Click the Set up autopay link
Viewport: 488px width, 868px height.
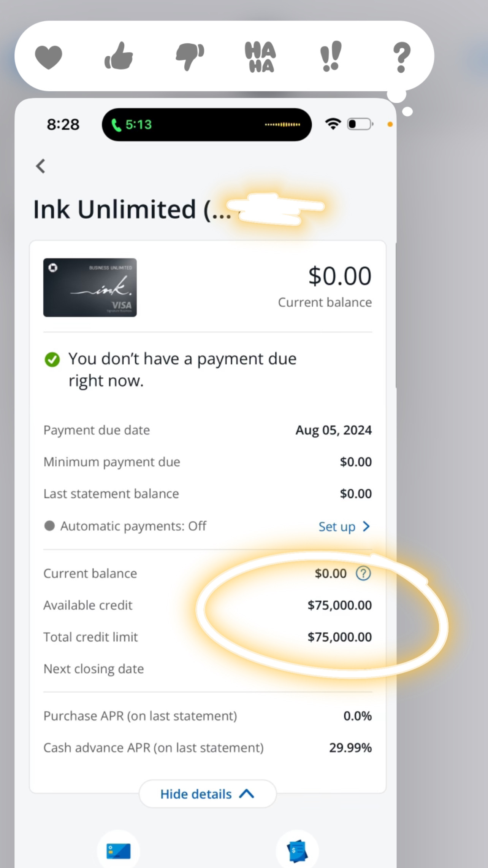click(337, 526)
